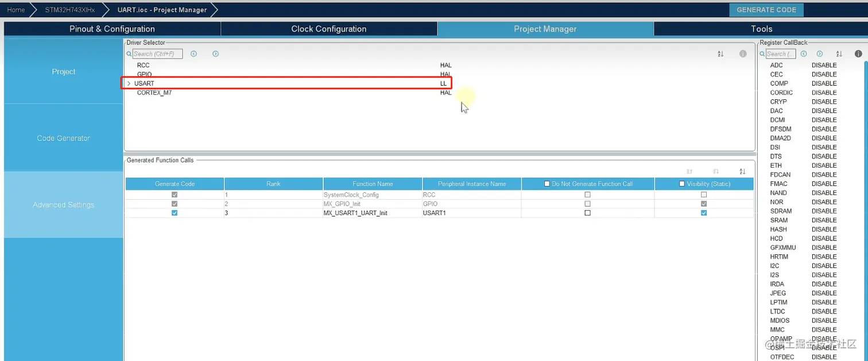Go to STM32H743XIHx breadcrumb
The width and height of the screenshot is (868, 361).
tap(70, 10)
